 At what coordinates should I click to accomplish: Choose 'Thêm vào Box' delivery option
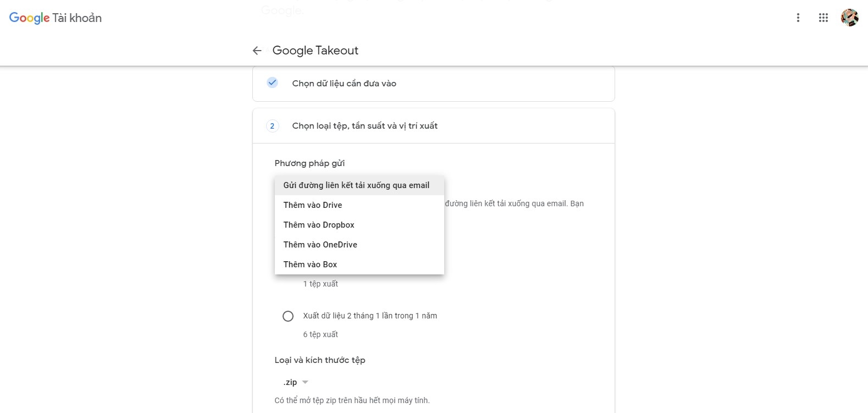click(x=359, y=265)
